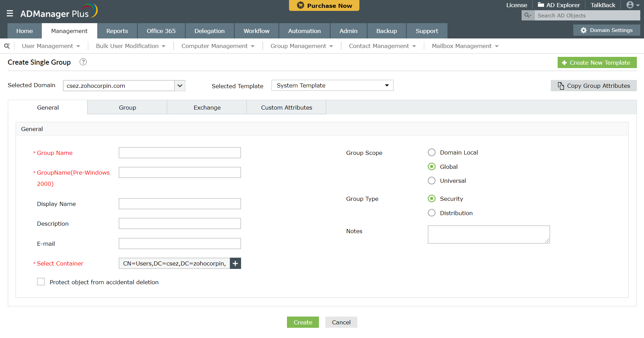Open the user account avatar menu

(633, 5)
